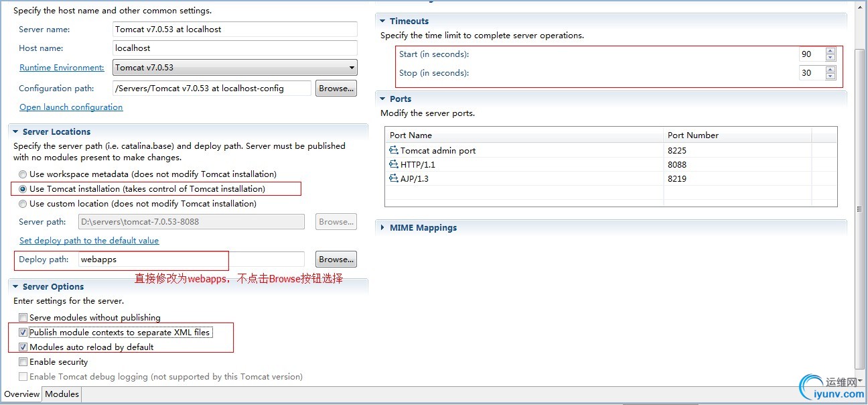Screen dimensions: 868x405
Task: Focus the Stop timeout seconds field
Action: [812, 73]
